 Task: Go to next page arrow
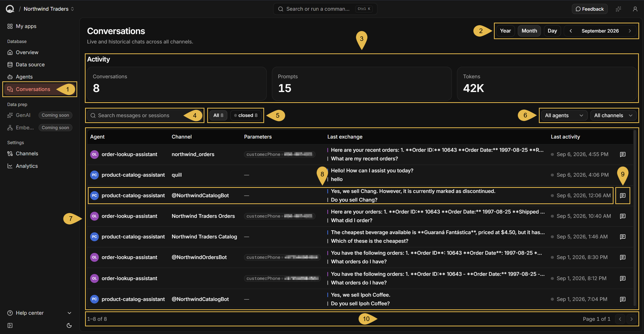(x=631, y=319)
